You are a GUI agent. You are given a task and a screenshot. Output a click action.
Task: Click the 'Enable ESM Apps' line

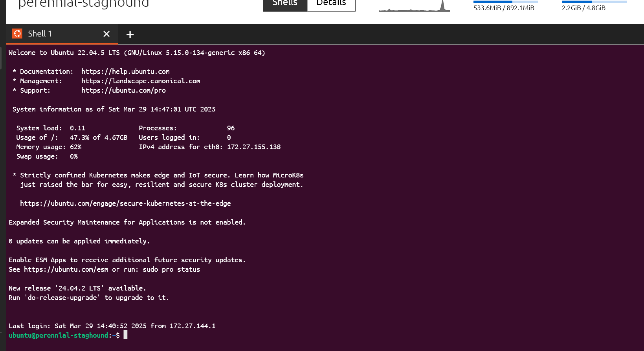pyautogui.click(x=127, y=260)
